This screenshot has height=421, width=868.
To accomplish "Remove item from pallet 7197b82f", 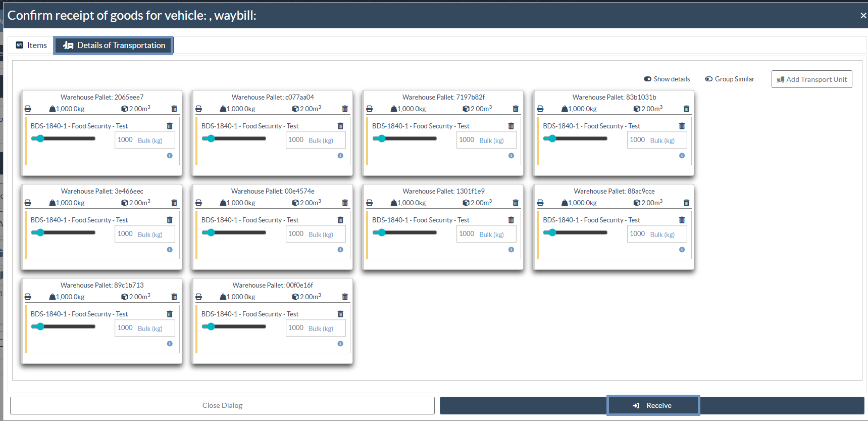I will (x=511, y=126).
